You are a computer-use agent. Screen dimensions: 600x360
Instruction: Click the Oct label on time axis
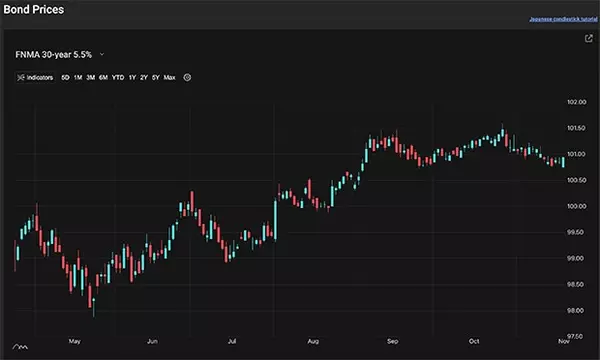click(474, 341)
